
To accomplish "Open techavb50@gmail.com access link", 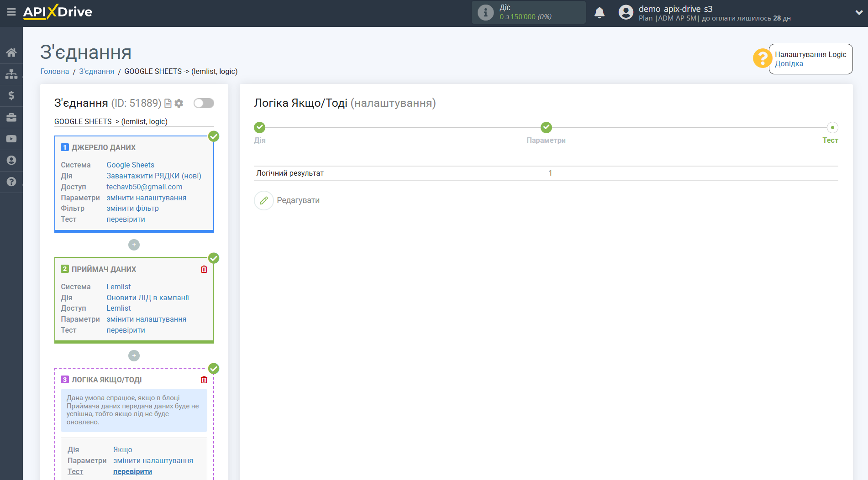I will coord(144,187).
